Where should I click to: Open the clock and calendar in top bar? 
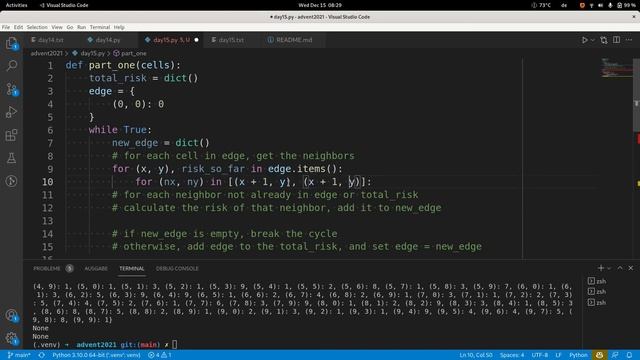[x=320, y=5]
